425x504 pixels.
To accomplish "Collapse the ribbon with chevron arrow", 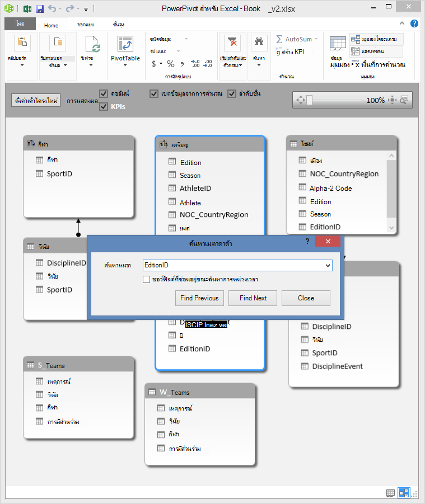I will click(402, 23).
